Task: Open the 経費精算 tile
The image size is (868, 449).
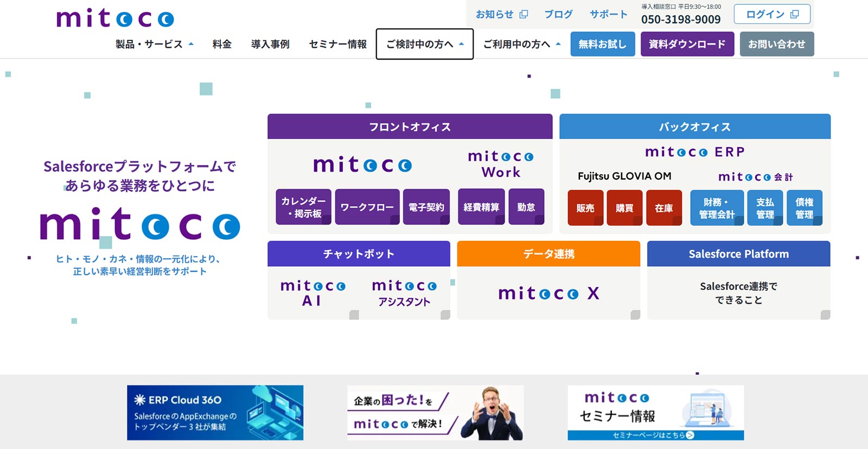Action: click(482, 207)
